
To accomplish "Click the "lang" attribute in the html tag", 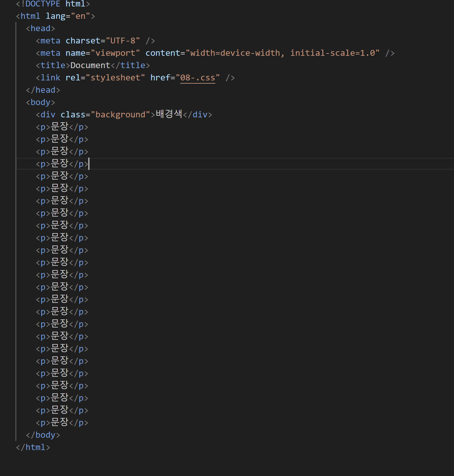I will pos(55,16).
